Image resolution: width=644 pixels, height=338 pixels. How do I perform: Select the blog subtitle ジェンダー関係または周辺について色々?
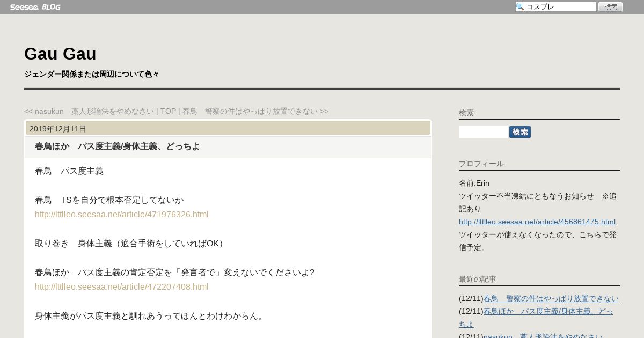pos(92,74)
